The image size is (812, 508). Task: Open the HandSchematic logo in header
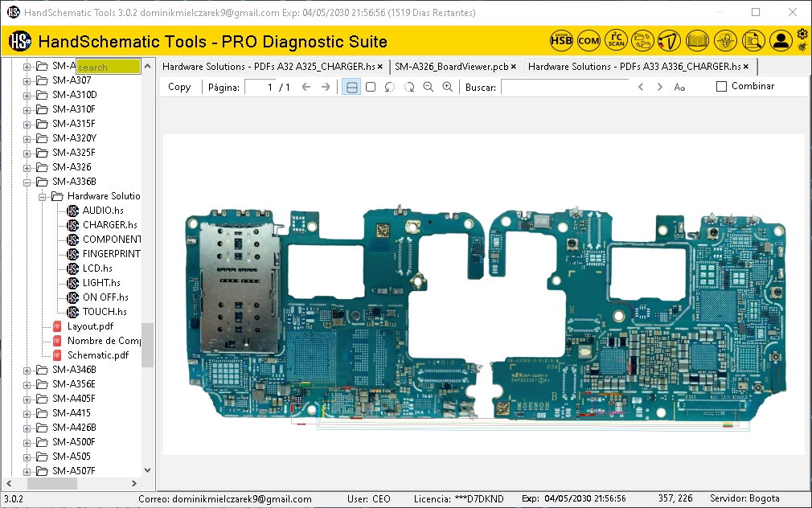(20, 41)
